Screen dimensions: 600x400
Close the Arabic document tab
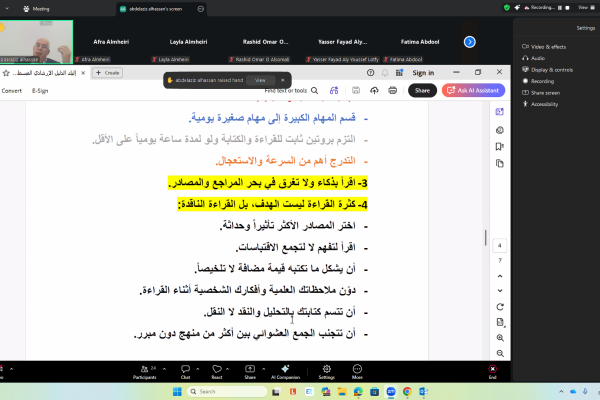pos(83,73)
